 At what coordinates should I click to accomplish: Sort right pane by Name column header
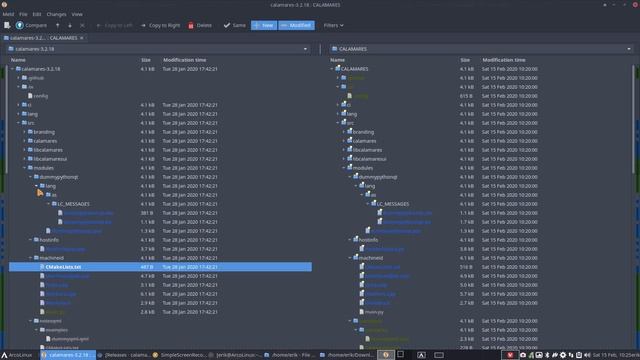[x=338, y=60]
